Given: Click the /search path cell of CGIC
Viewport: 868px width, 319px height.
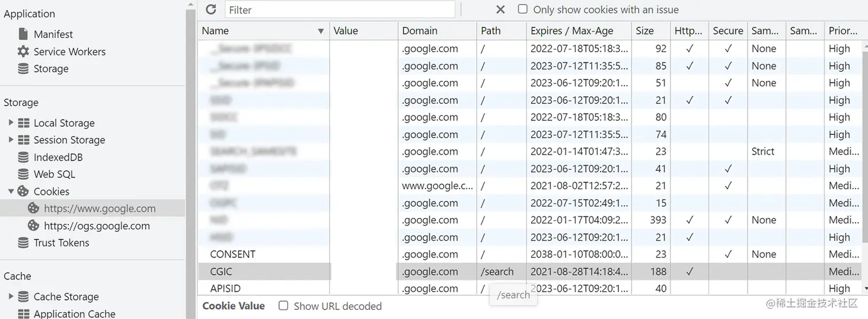Looking at the screenshot, I should (501, 271).
